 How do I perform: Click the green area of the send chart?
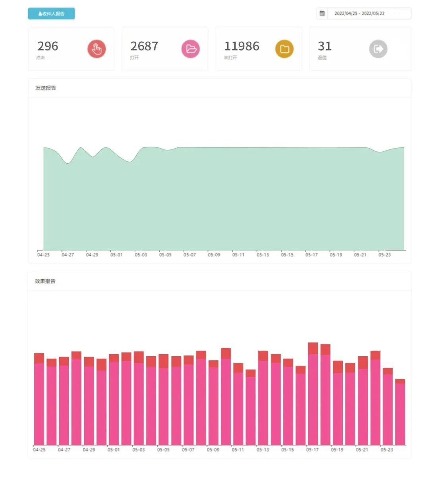click(x=224, y=199)
